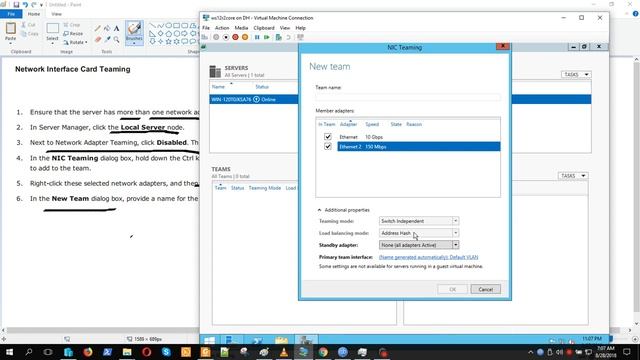The image size is (640, 360).
Task: Click the Paste clipboard icon in Paint
Action: (11, 29)
